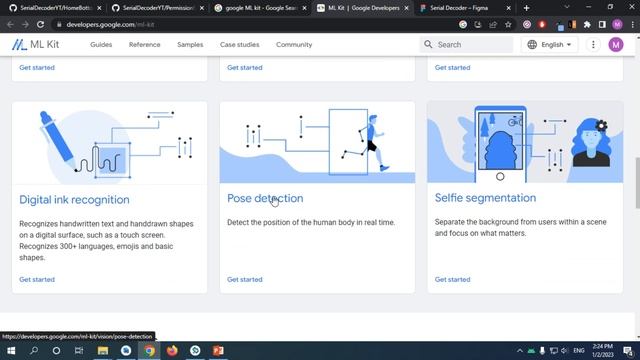640x360 pixels.
Task: Go forward in browser history
Action: 25,24
